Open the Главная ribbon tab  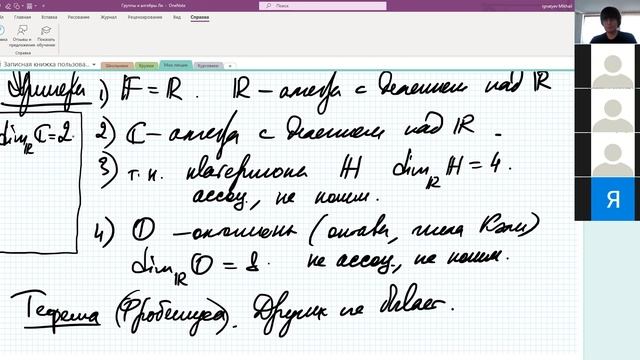[x=22, y=17]
